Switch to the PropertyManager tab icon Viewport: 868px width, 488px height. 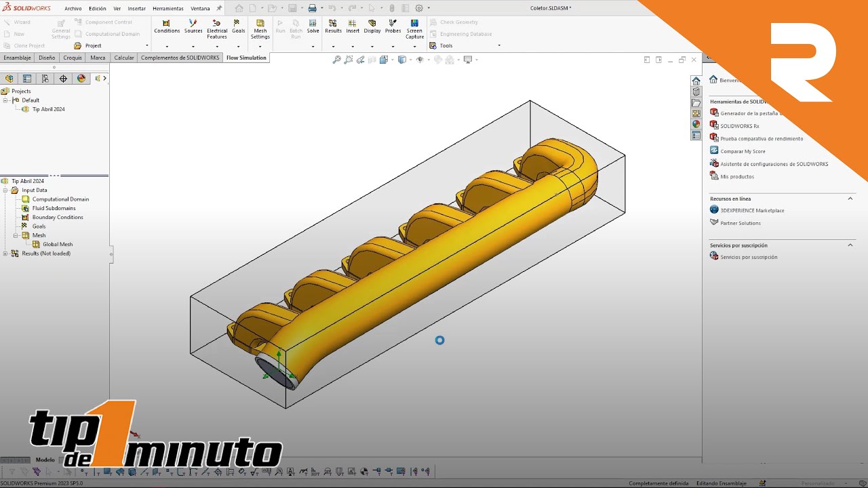(x=27, y=78)
